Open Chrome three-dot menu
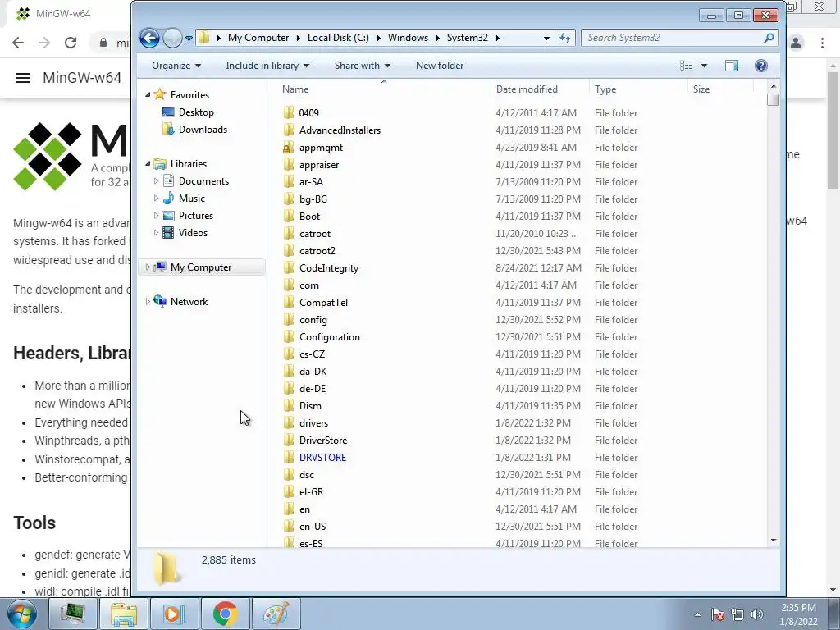 [822, 43]
